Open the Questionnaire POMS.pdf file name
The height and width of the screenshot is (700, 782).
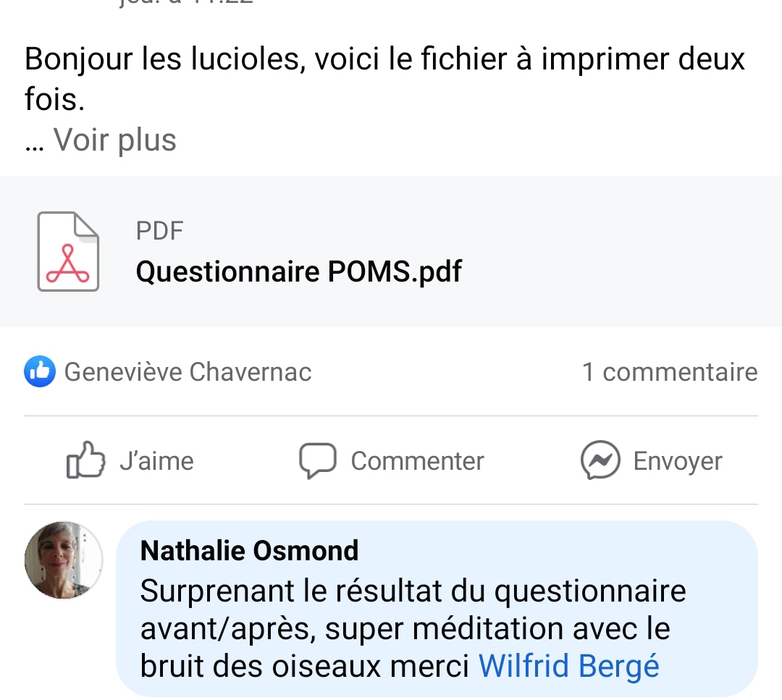(298, 271)
